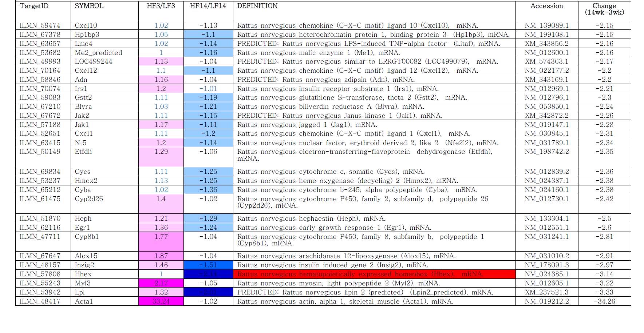Select the -3.33 change value
The image size is (644, 333).
(604, 292)
